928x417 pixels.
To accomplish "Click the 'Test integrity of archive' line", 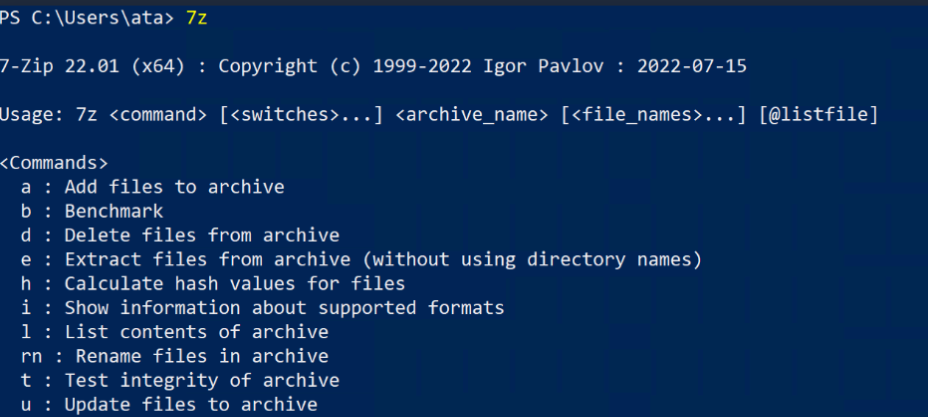I will click(x=201, y=381).
